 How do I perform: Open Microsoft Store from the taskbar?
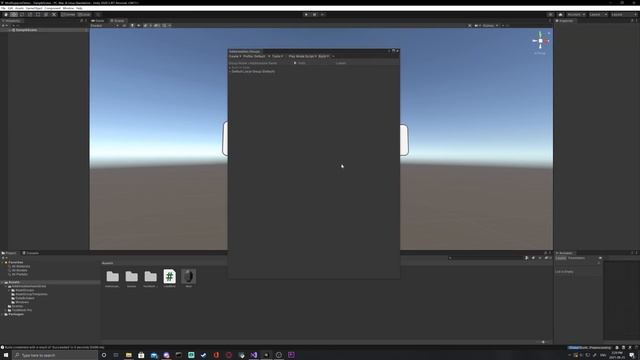point(141,355)
